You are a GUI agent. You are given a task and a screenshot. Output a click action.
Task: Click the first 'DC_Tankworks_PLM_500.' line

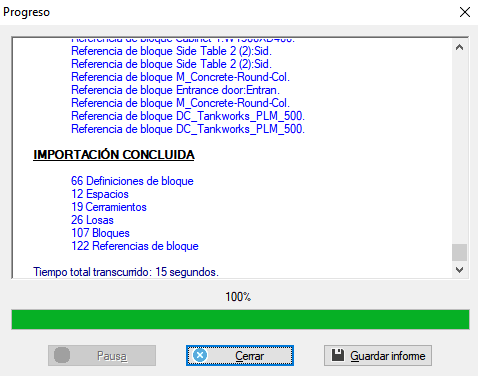188,116
